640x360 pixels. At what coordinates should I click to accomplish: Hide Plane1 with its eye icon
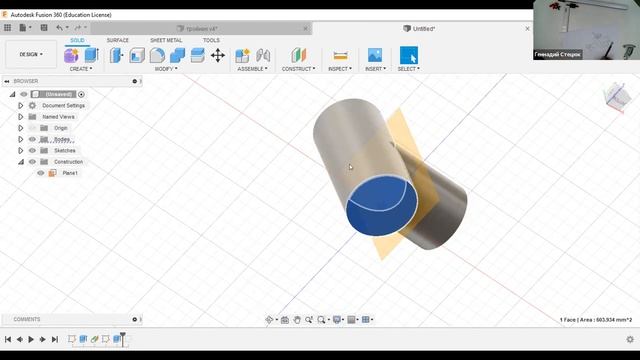(40, 173)
